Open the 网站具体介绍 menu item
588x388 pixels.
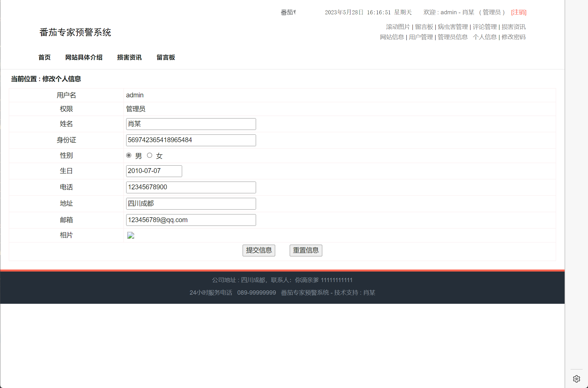coord(84,57)
